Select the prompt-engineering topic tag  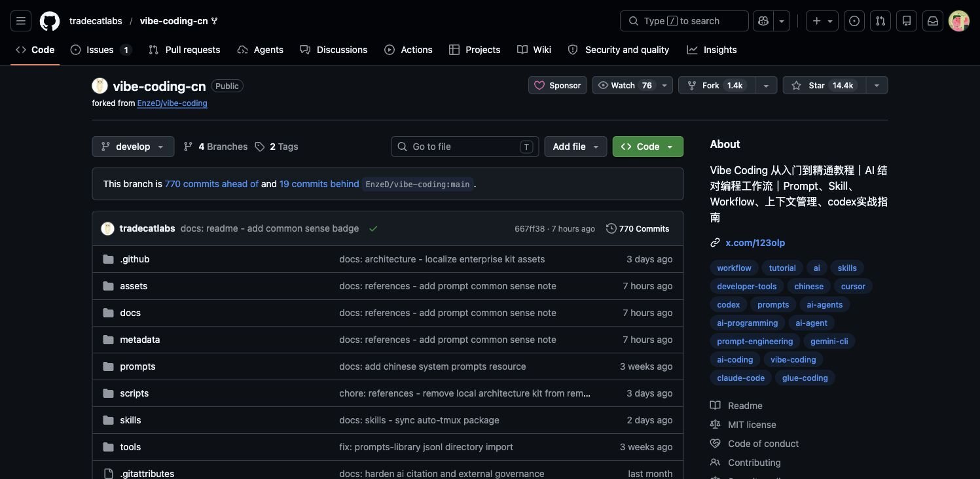755,342
